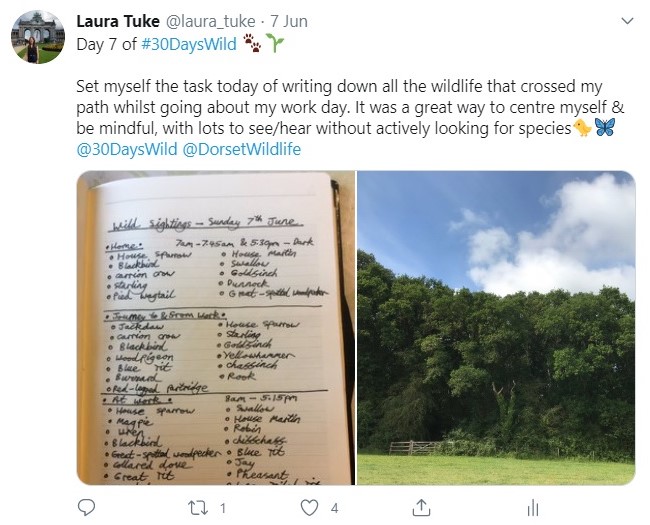The image size is (650, 525).
Task: View tweet analytics bar chart icon
Action: [x=534, y=507]
